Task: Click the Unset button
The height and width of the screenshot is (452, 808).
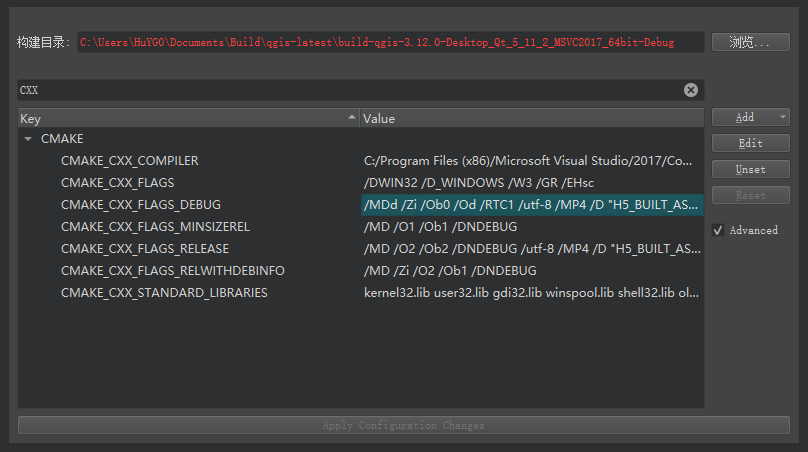Action: (750, 169)
